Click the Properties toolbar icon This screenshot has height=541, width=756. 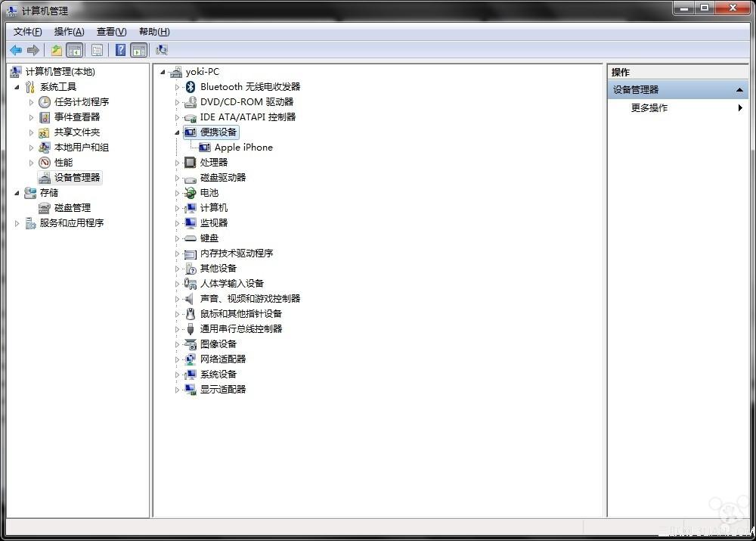point(97,50)
